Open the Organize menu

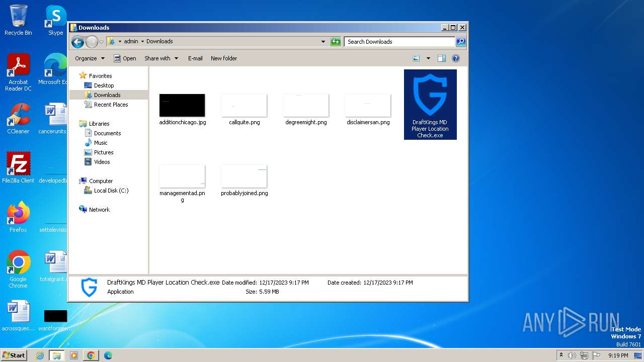click(x=90, y=58)
